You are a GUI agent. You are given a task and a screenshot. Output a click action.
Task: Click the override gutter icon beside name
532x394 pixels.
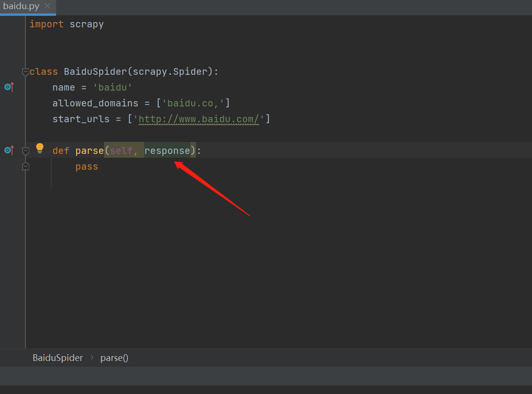click(x=9, y=87)
